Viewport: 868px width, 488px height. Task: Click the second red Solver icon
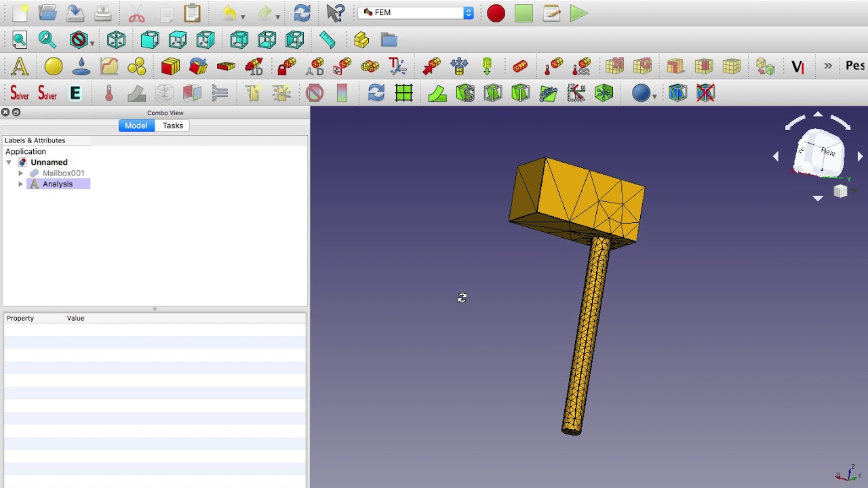click(47, 94)
